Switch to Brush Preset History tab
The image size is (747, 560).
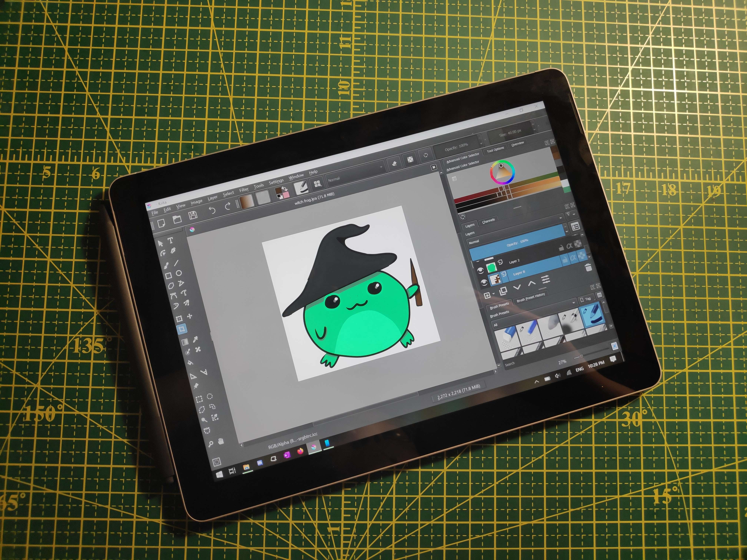(531, 297)
